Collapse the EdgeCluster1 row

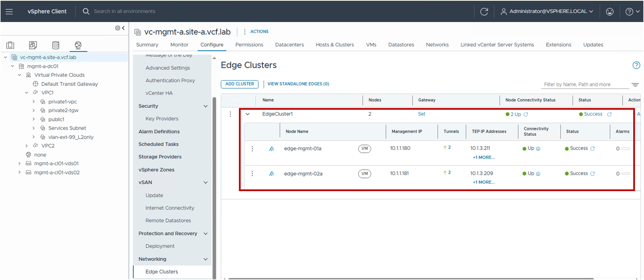[247, 114]
